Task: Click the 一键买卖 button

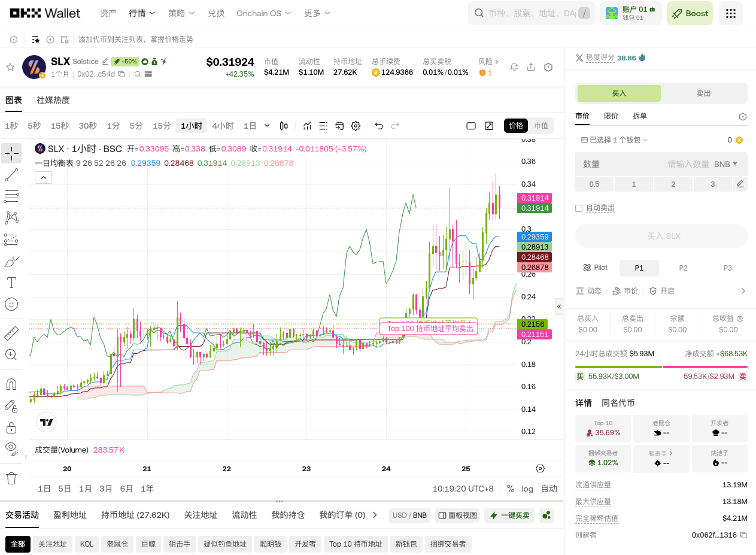Action: [x=511, y=515]
